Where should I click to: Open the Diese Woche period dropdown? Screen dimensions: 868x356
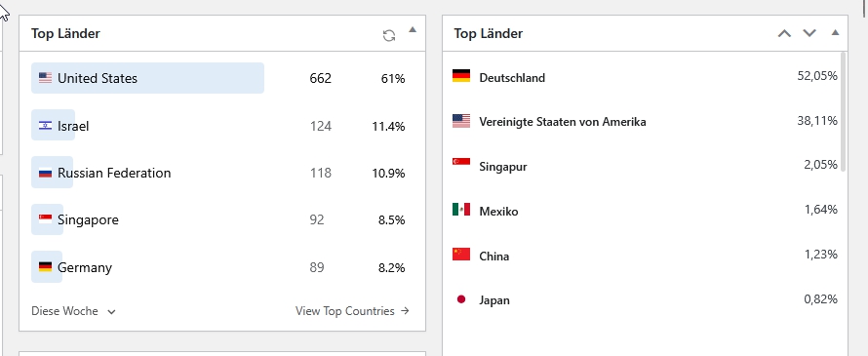coord(73,311)
